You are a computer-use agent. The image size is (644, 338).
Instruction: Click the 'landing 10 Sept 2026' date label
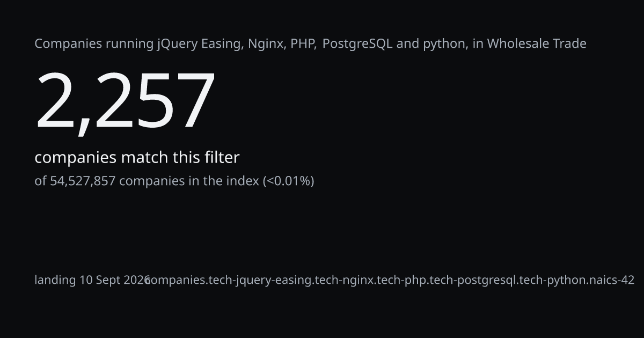92,280
